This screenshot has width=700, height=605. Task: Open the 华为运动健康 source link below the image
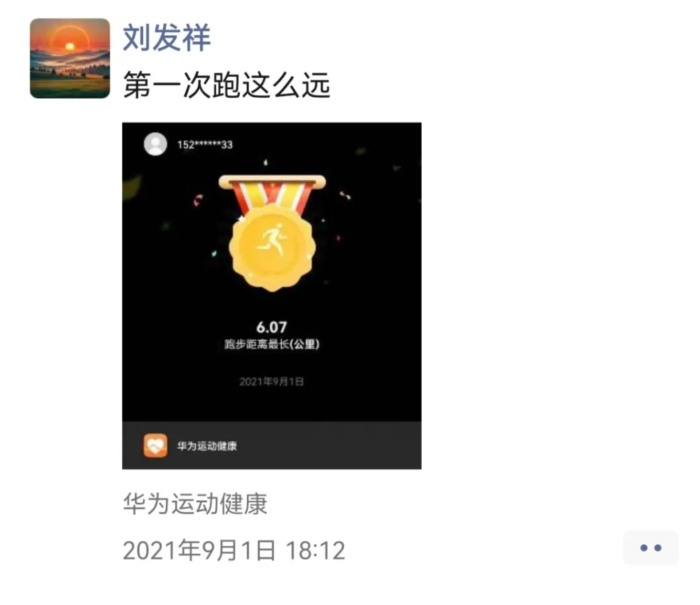click(195, 504)
